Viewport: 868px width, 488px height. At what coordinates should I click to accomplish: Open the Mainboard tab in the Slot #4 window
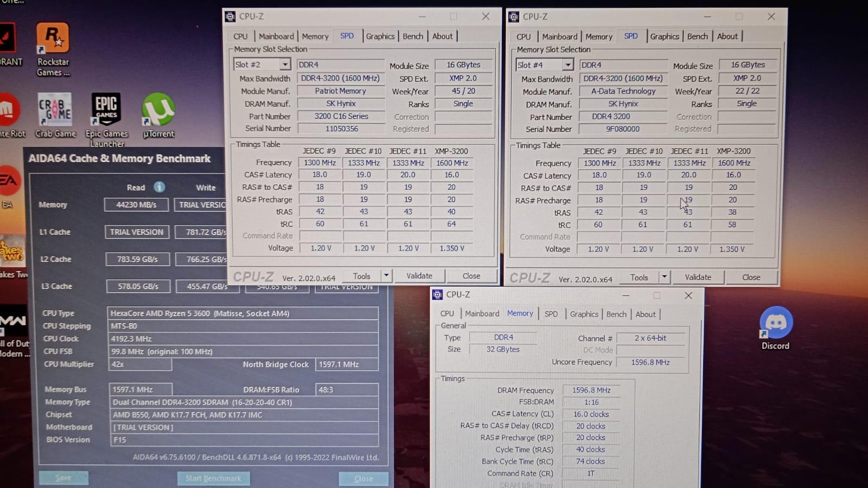[x=560, y=37]
